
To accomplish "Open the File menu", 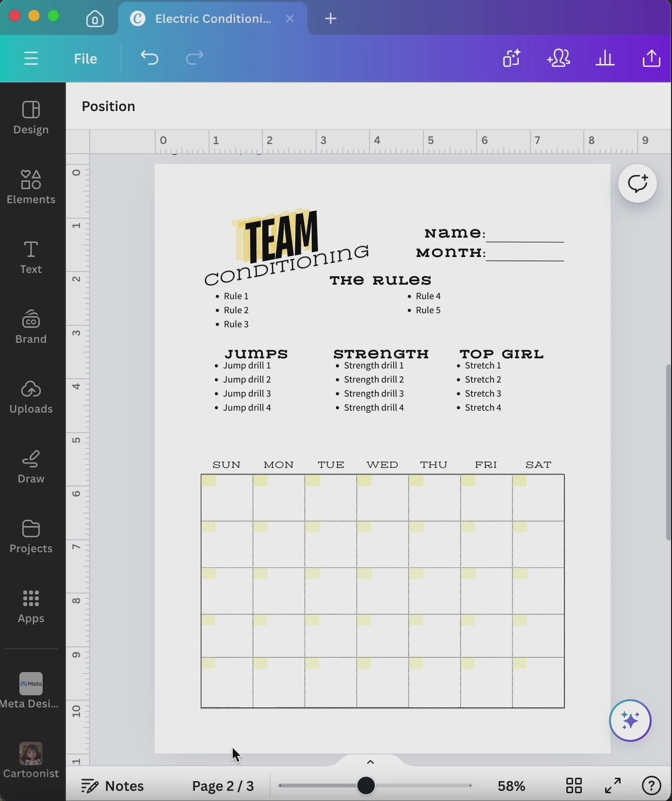I will coord(86,59).
